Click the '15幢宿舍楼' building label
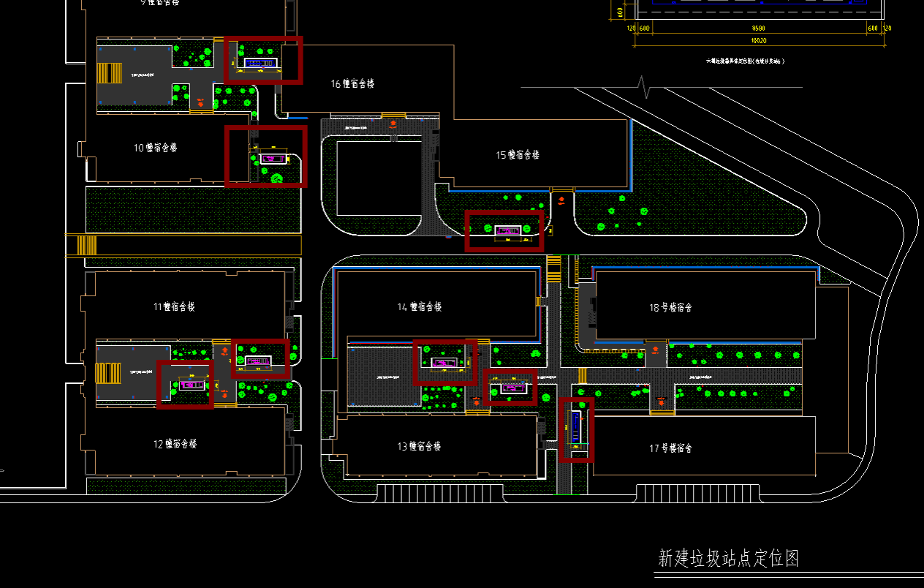Viewport: 924px width, 588px height. pos(518,155)
